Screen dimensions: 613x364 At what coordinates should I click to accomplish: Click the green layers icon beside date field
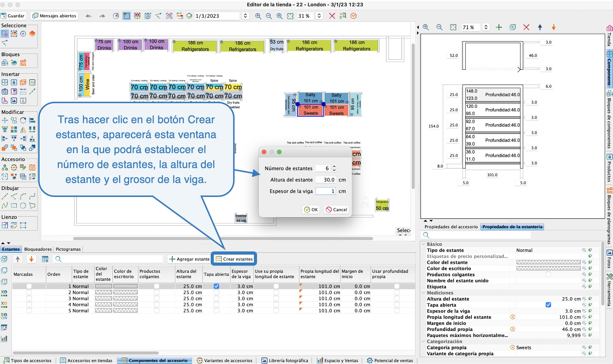click(189, 16)
